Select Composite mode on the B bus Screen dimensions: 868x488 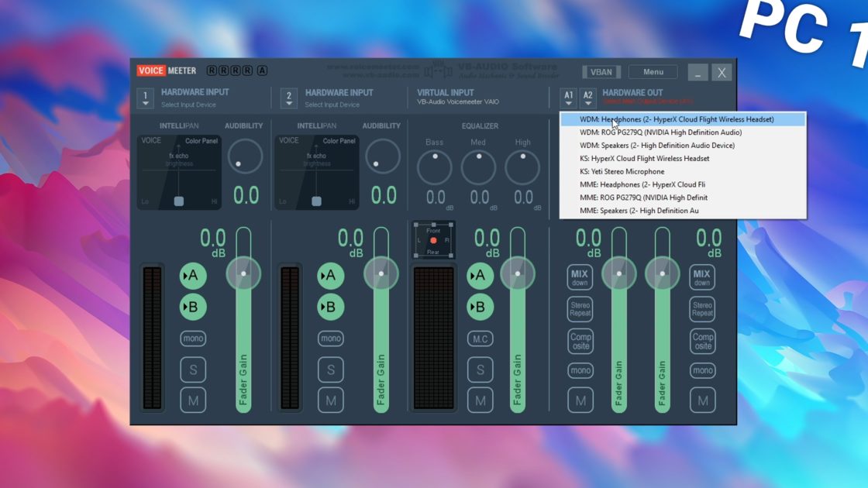[x=703, y=342]
